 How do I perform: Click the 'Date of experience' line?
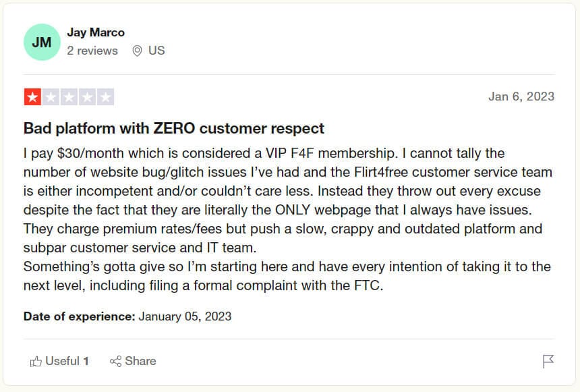coord(127,316)
